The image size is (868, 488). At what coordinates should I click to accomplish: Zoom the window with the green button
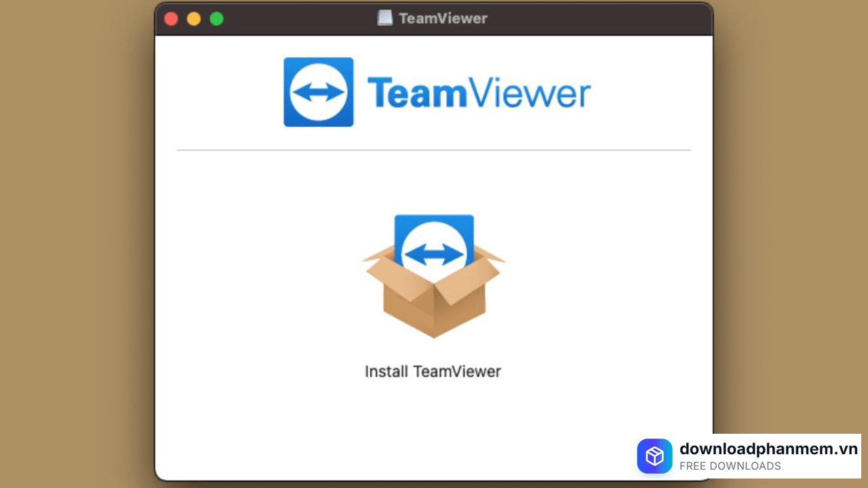[x=216, y=19]
